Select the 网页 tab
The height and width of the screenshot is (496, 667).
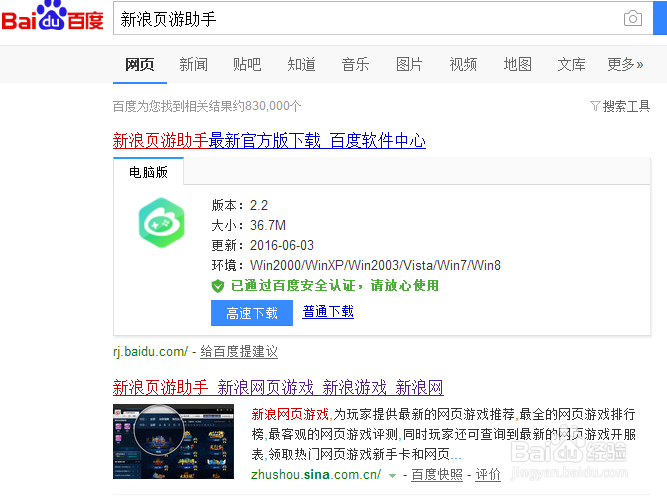click(x=140, y=65)
